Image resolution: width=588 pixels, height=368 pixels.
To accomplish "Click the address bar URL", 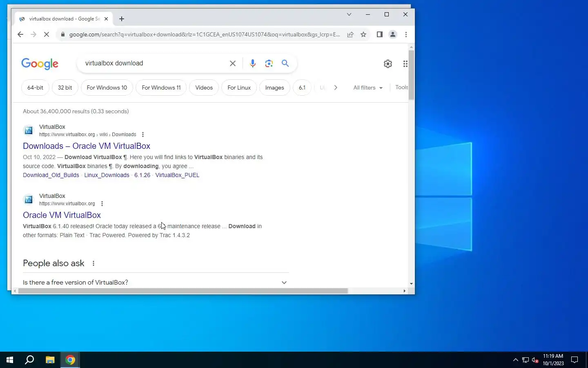I will pyautogui.click(x=204, y=34).
